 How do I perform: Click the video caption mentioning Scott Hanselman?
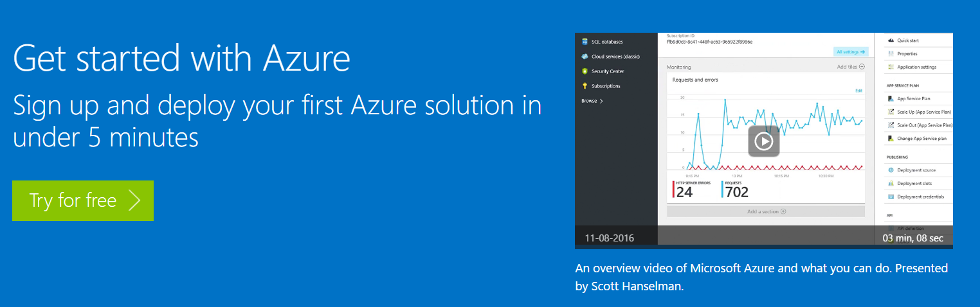coord(761,277)
